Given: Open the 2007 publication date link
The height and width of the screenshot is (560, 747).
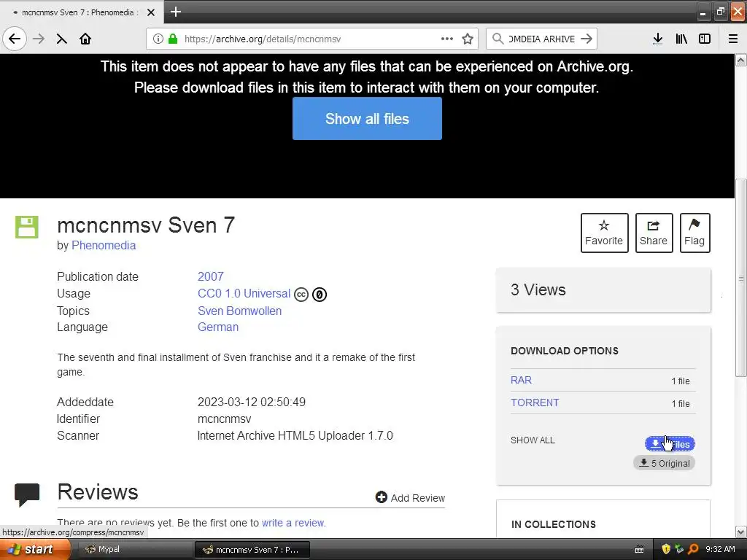Looking at the screenshot, I should click(x=211, y=276).
